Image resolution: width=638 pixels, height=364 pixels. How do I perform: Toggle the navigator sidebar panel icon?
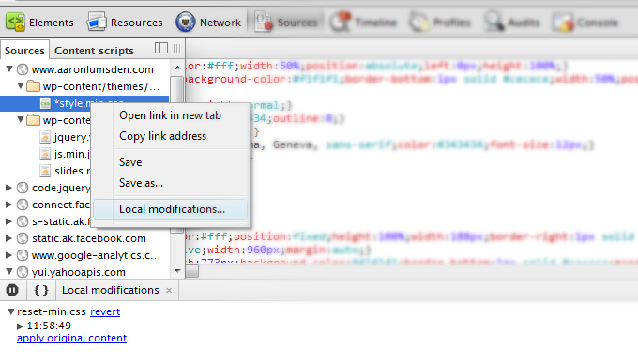pyautogui.click(x=161, y=48)
